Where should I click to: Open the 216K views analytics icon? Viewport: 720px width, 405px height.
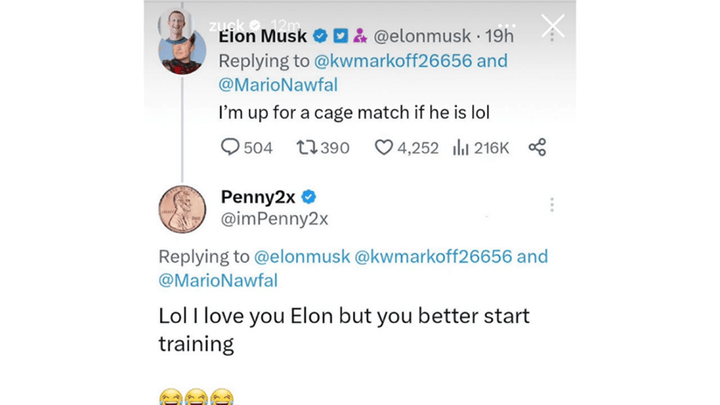pyautogui.click(x=461, y=147)
